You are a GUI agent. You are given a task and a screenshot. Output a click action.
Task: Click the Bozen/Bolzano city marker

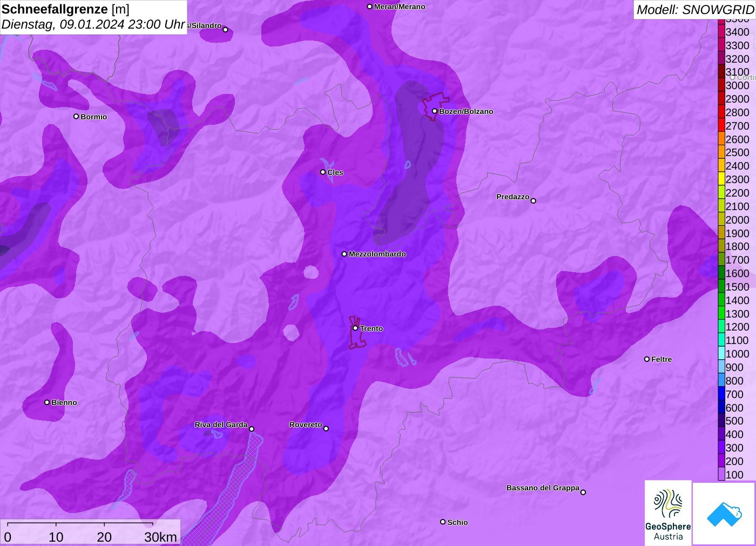[435, 111]
